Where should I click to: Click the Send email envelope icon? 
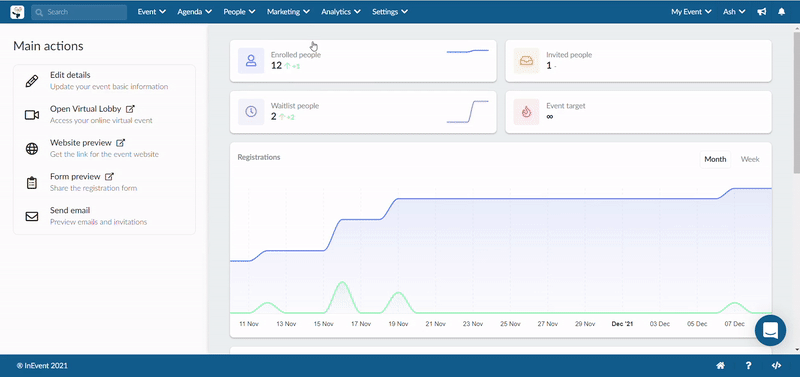[32, 217]
